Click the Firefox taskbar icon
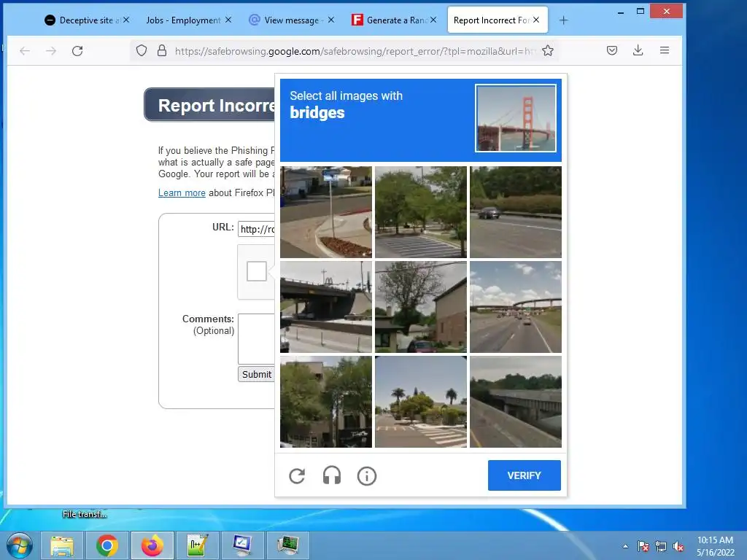Image resolution: width=747 pixels, height=560 pixels. [x=152, y=545]
